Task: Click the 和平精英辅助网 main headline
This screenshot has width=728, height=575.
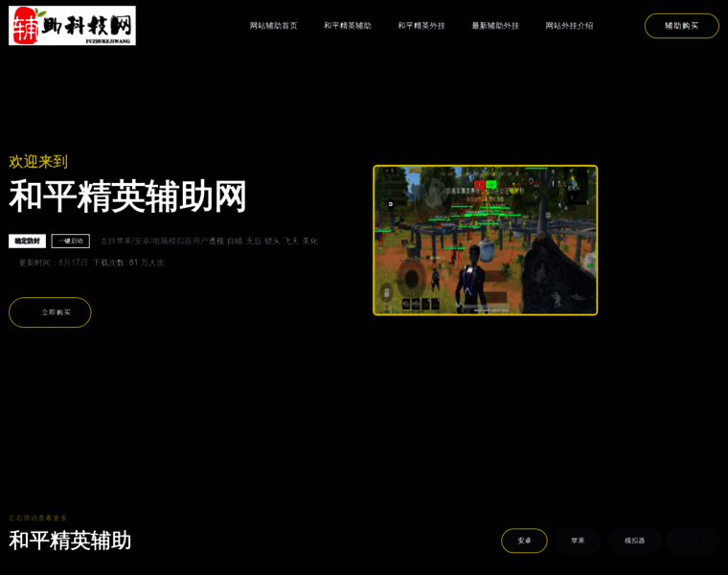Action: [x=127, y=196]
